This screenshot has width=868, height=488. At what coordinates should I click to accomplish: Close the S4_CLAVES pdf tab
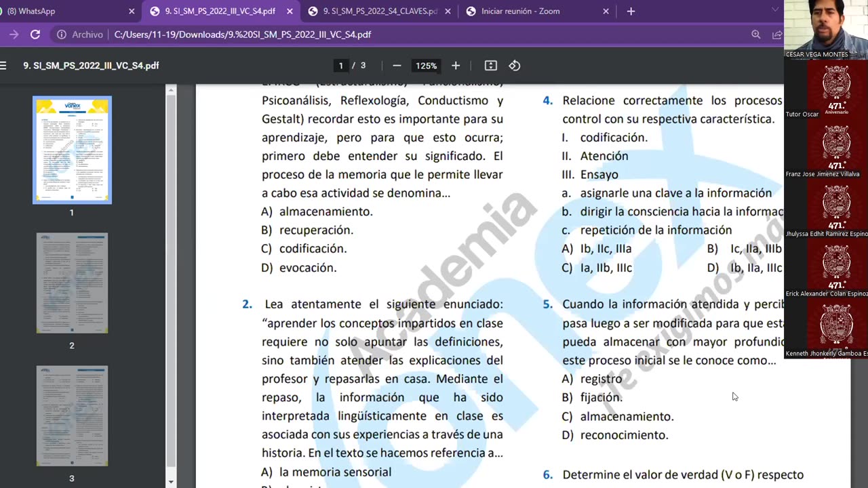click(448, 11)
